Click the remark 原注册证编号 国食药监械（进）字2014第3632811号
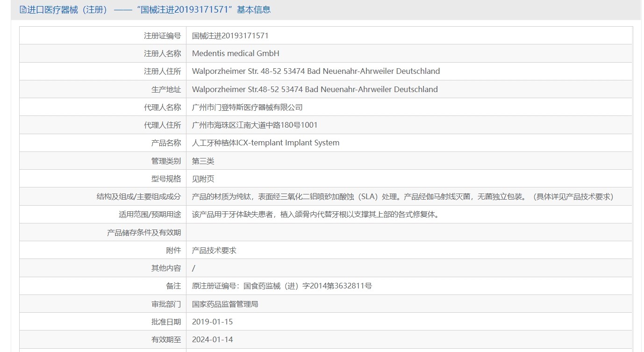This screenshot has width=644, height=352. tap(282, 286)
